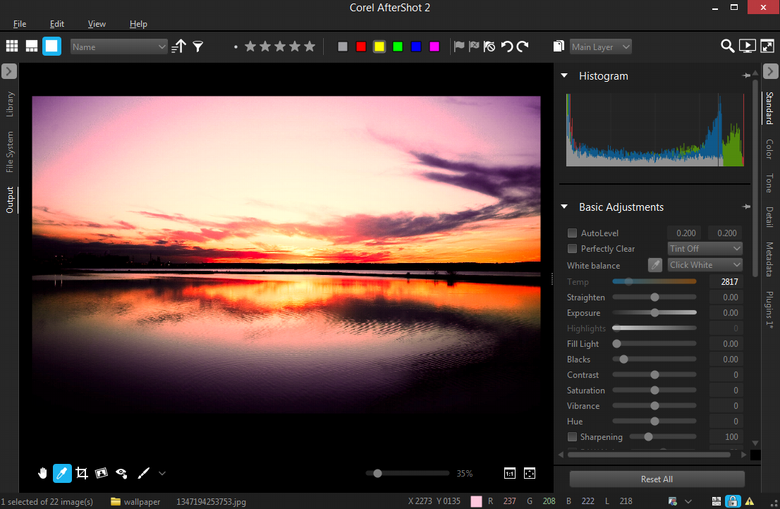
Task: Switch to the Color side tab
Action: (769, 149)
